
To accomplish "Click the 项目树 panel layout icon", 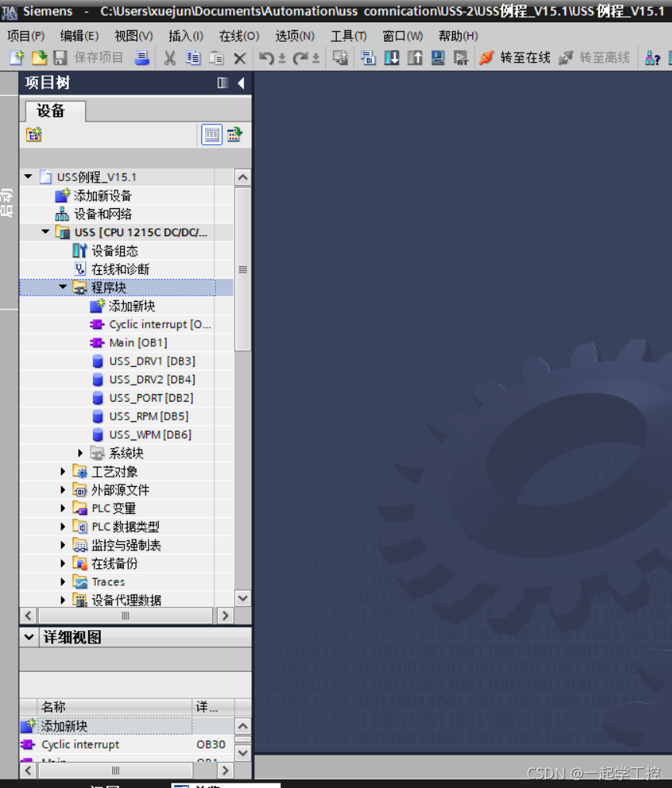I will pyautogui.click(x=223, y=83).
